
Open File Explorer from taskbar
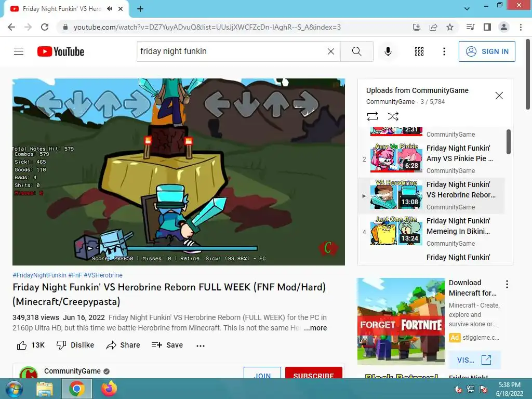coord(45,389)
